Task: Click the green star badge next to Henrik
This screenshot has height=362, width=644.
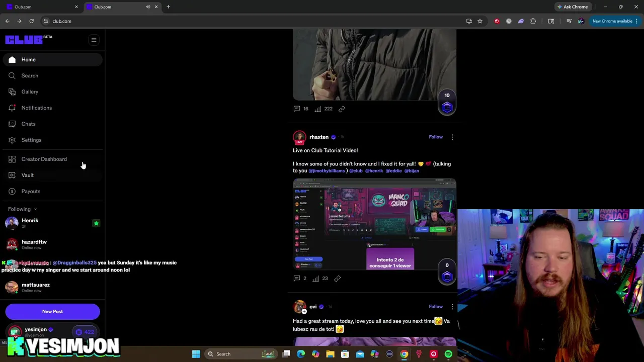Action: click(96, 223)
